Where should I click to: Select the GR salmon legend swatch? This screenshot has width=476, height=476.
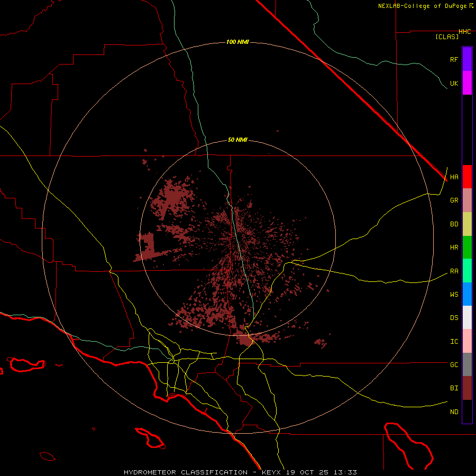(467, 200)
